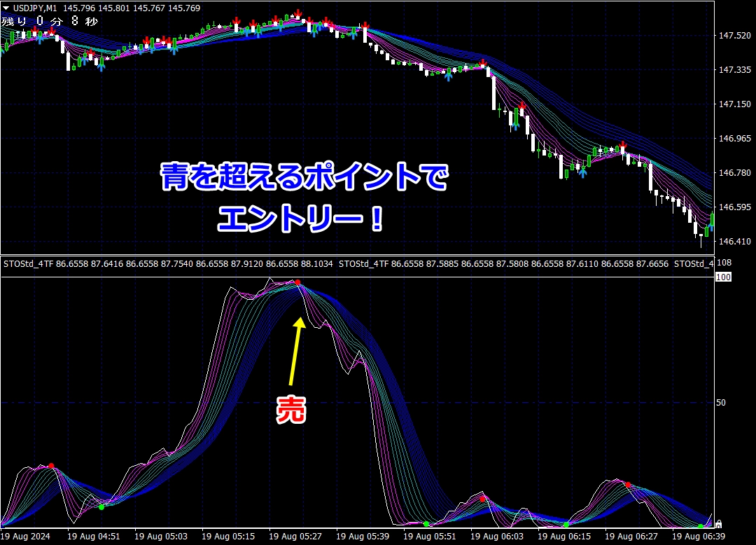Click the red dot at the stochastic peak
Viewport: 756px width, 545px height.
point(297,282)
